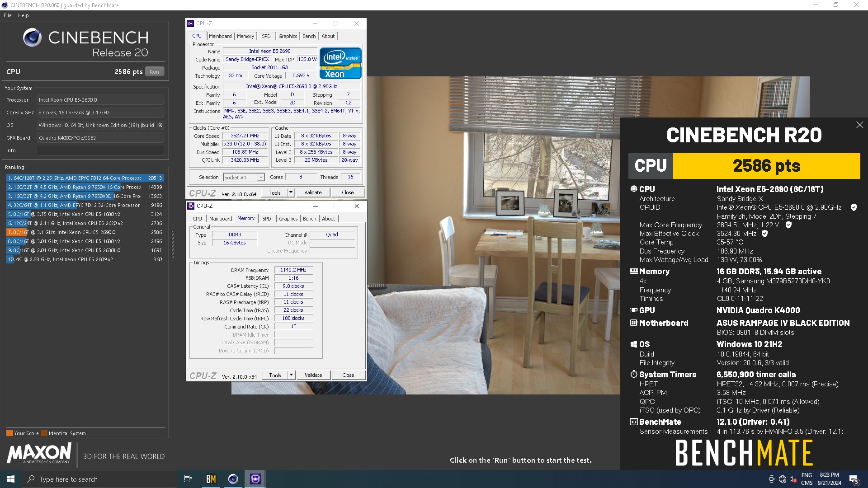Click the shield verification icon next to CPUID
868x488 pixels.
coord(854,207)
